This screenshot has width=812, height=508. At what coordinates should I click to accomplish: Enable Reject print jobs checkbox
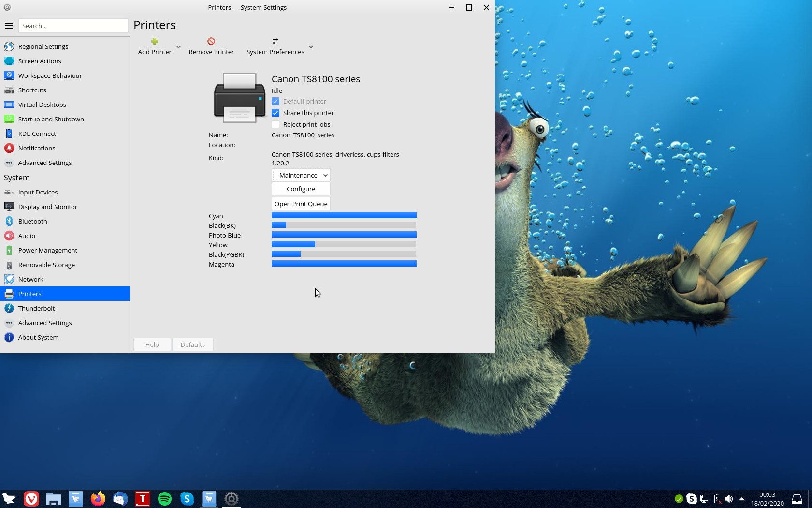coord(275,124)
